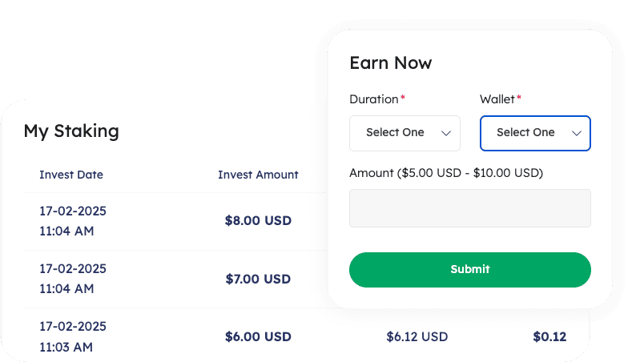The width and height of the screenshot is (644, 362).
Task: Click the Invest Amount column header
Action: 258,175
